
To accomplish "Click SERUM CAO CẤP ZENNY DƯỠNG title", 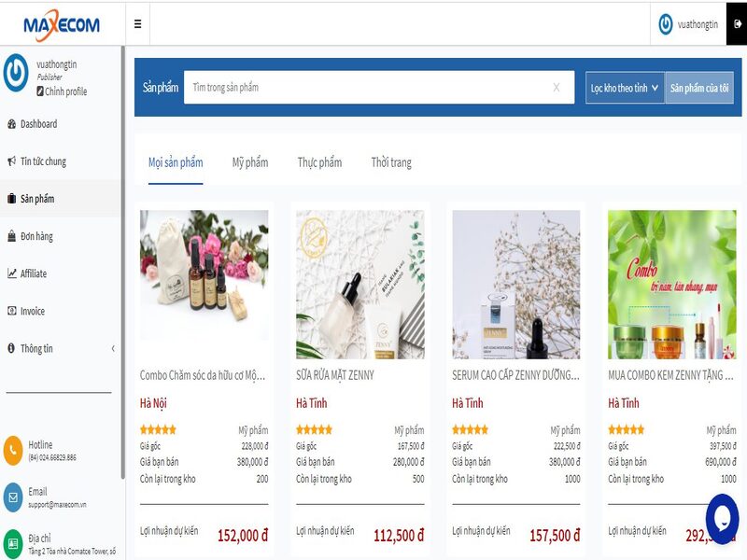I will coord(515,376).
